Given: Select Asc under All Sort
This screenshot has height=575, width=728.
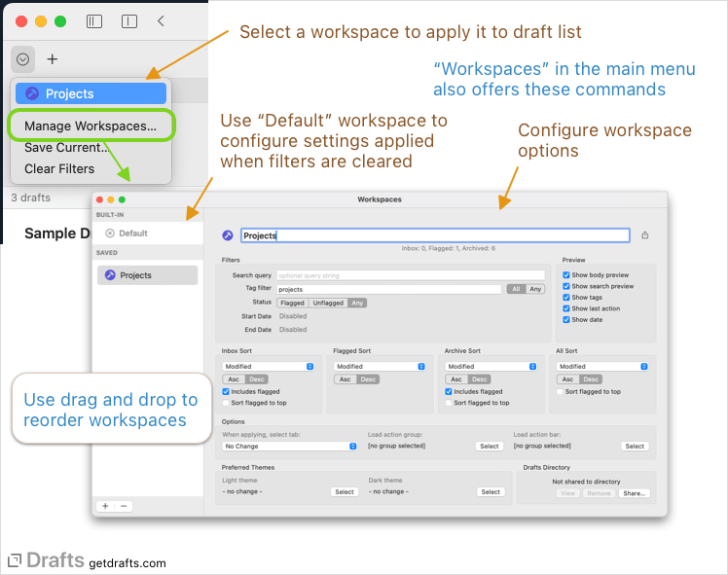Looking at the screenshot, I should pyautogui.click(x=567, y=379).
